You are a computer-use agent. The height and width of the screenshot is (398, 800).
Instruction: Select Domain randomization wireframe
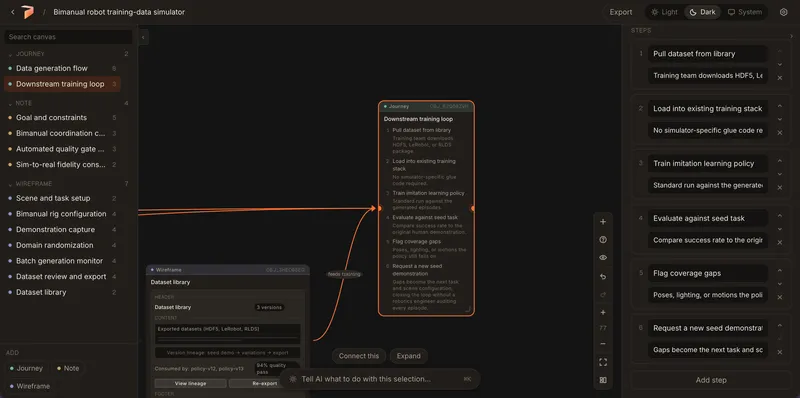tap(63, 245)
